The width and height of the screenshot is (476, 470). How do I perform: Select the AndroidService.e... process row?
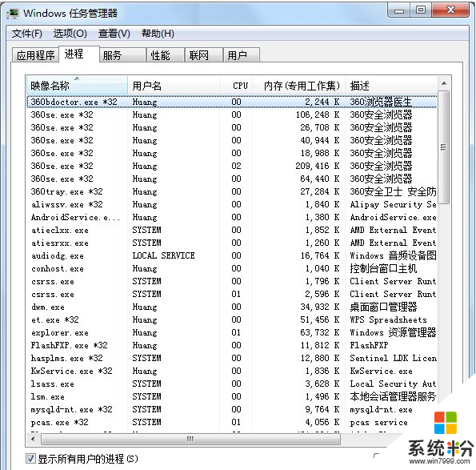[x=232, y=217]
